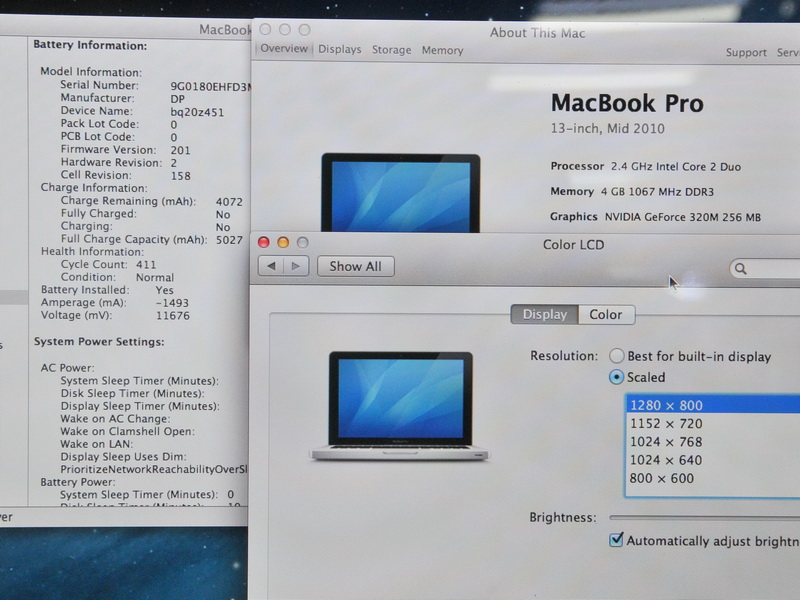Click the Color LCD search field
The width and height of the screenshot is (800, 600).
coord(765,268)
